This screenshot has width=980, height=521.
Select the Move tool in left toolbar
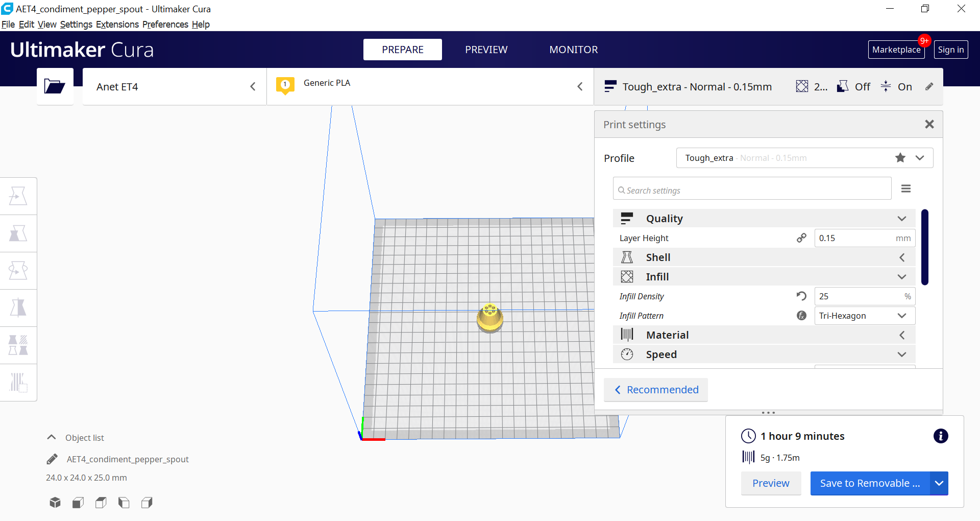tap(18, 196)
